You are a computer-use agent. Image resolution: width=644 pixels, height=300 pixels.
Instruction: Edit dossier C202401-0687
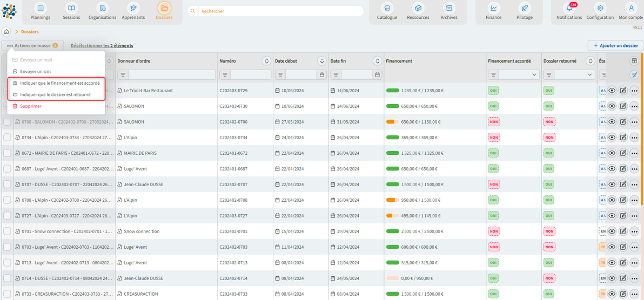623,169
